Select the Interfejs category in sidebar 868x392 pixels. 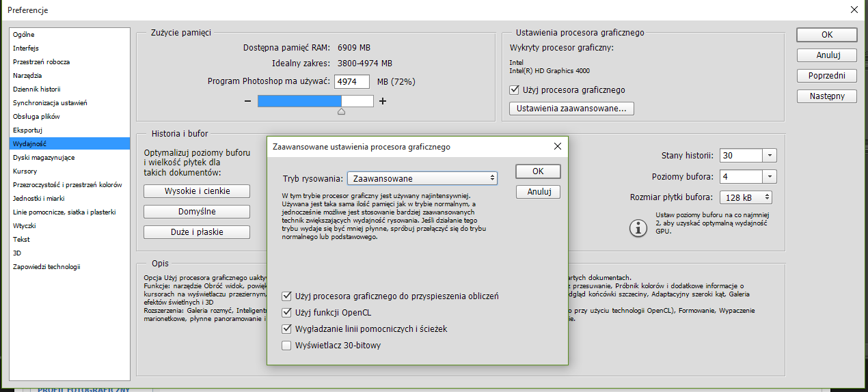point(26,48)
